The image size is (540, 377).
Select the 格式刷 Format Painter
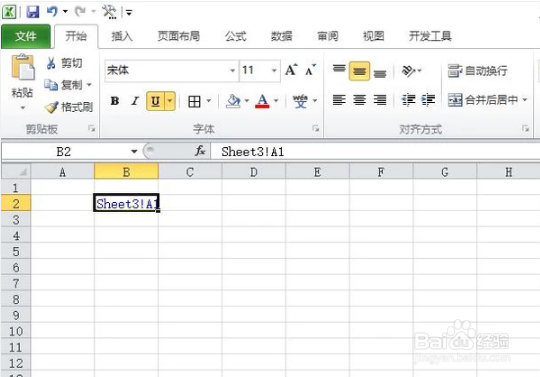[69, 107]
